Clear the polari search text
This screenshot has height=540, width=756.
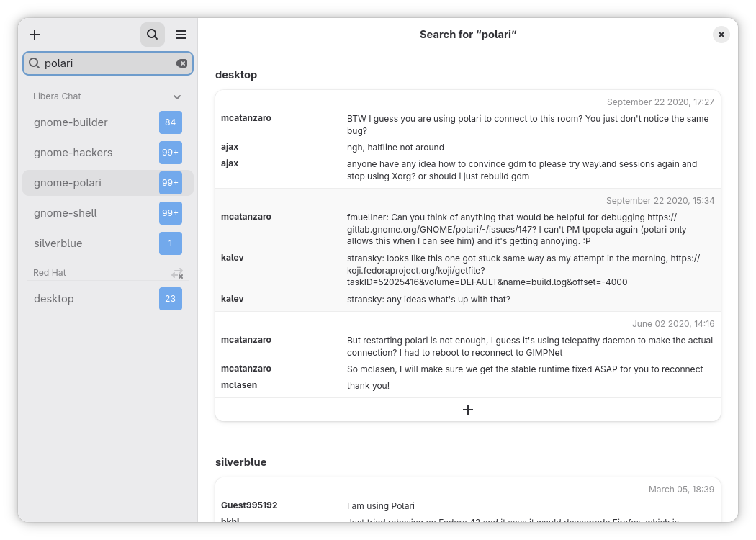point(181,63)
